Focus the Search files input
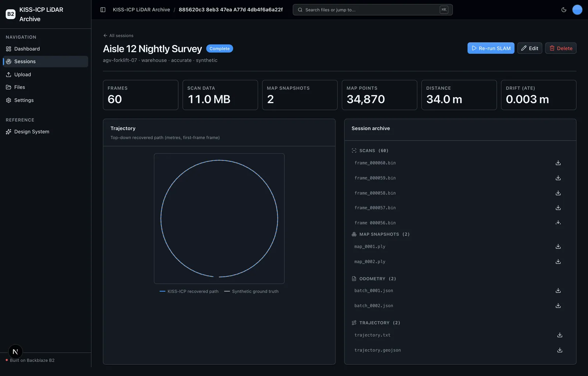588x376 pixels. (373, 10)
